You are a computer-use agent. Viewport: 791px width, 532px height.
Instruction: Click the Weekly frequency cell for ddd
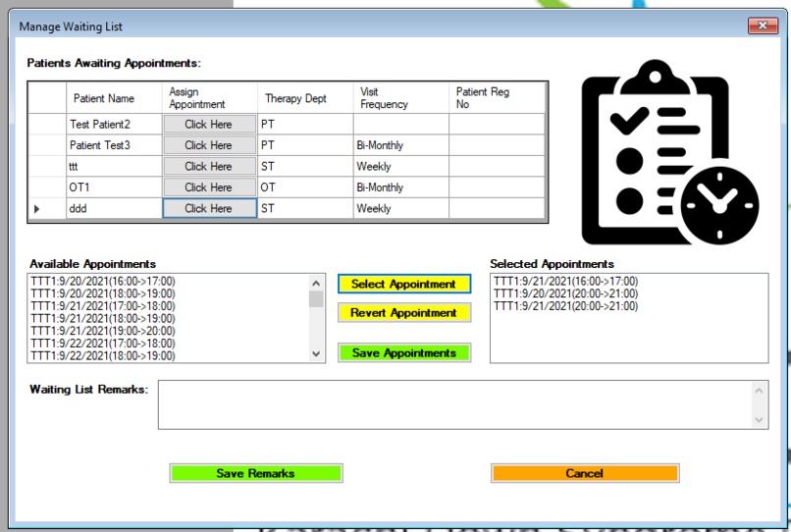pyautogui.click(x=401, y=208)
